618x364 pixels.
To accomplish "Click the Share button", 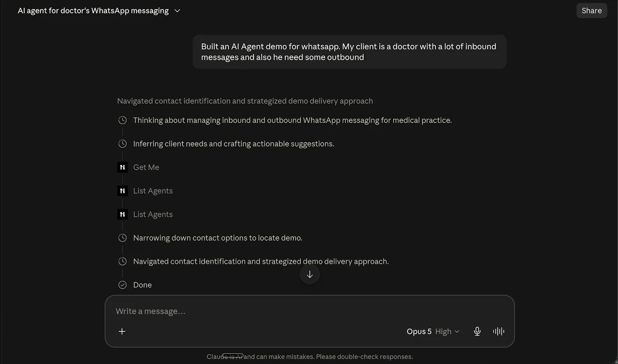I will [x=591, y=11].
